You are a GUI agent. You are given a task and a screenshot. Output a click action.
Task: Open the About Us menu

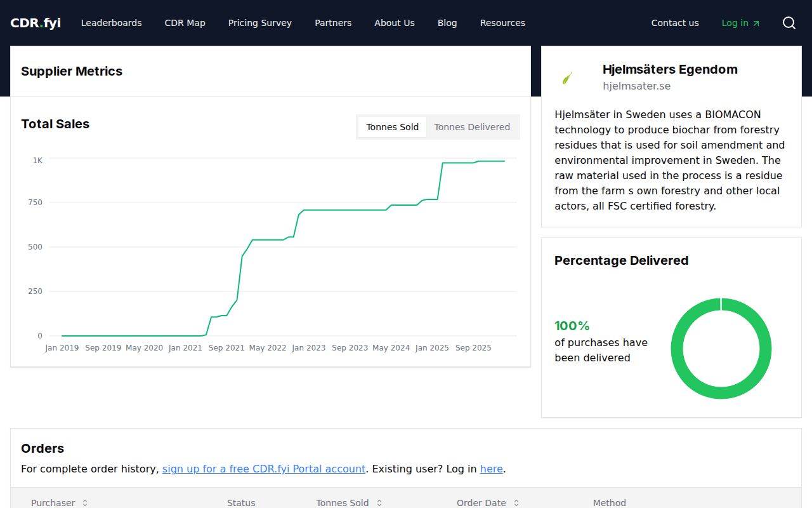pos(394,23)
